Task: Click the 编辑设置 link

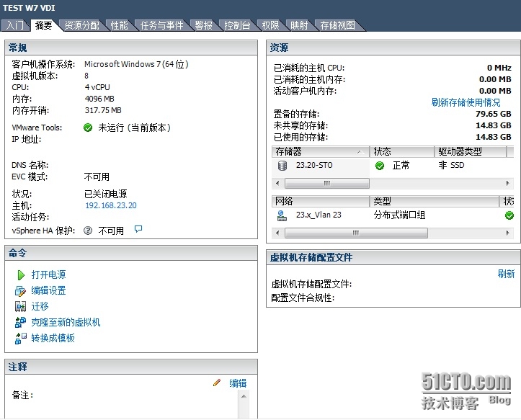Action: [48, 291]
